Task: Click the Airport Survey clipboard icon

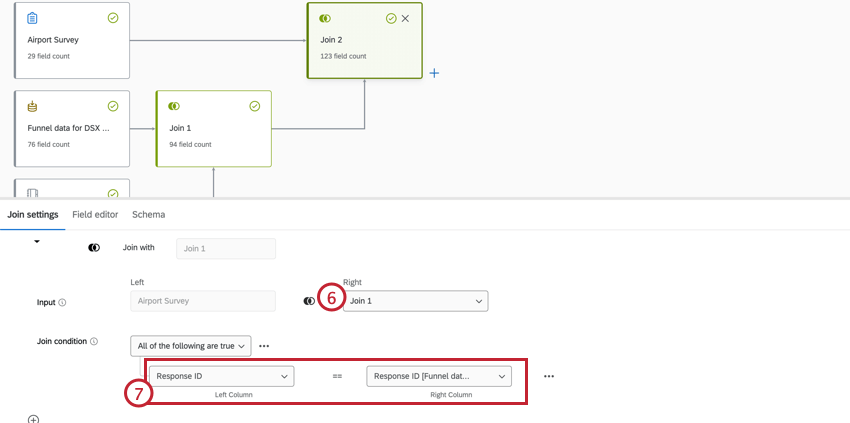Action: click(33, 18)
